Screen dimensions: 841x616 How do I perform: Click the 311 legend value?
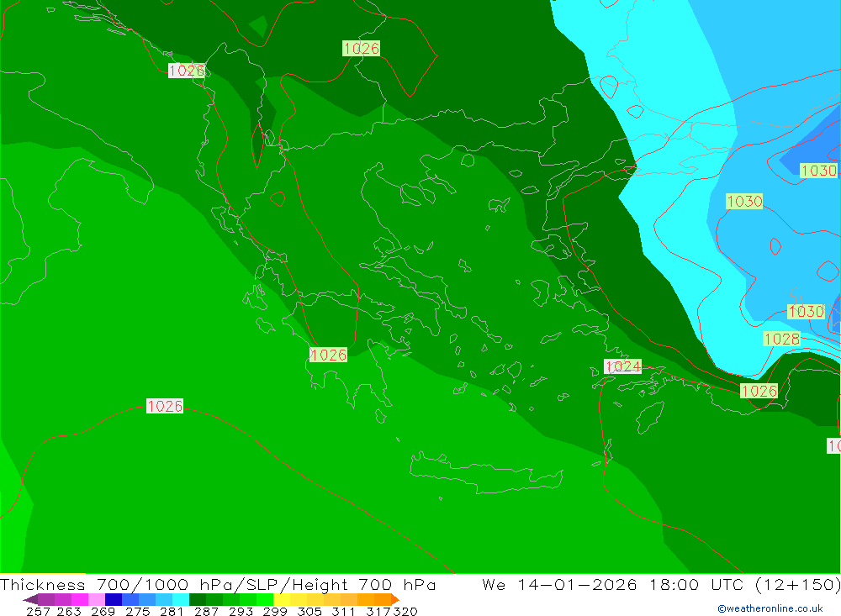point(343,611)
